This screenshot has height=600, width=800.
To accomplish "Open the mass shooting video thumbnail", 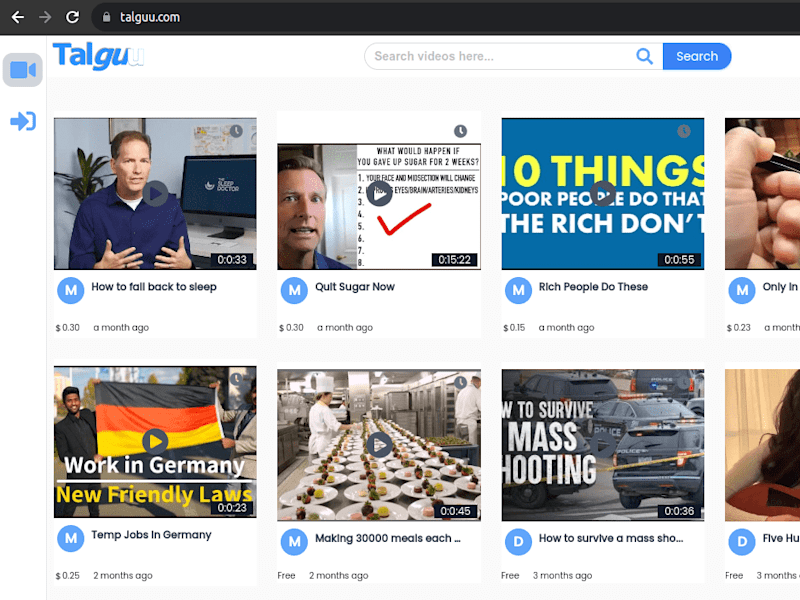I will [603, 445].
